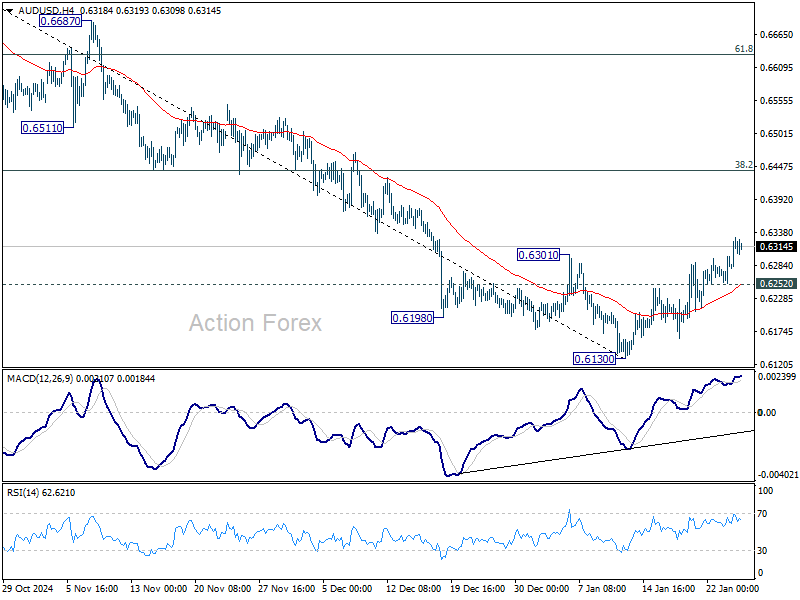The width and height of the screenshot is (800, 600).
Task: Click the RSI 100 axis label
Action: coord(765,491)
